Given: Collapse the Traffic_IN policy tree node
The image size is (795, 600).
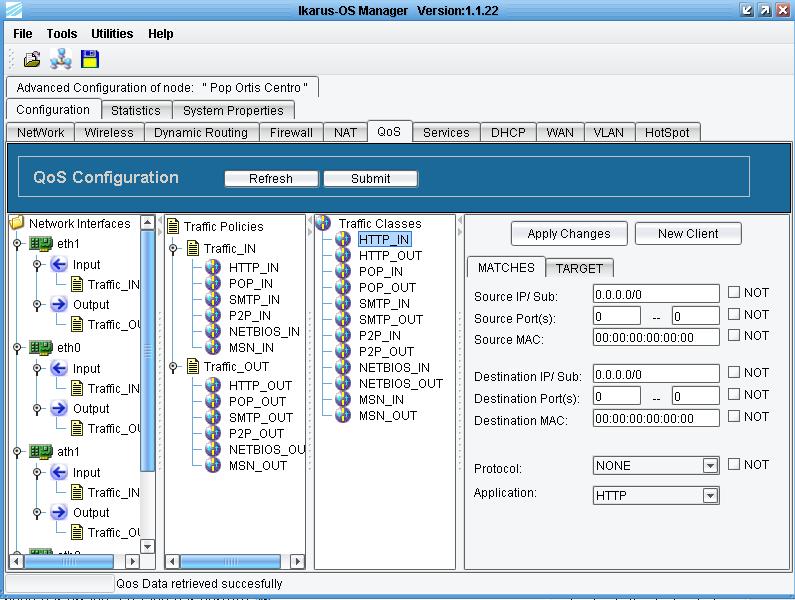Looking at the screenshot, I should (174, 249).
